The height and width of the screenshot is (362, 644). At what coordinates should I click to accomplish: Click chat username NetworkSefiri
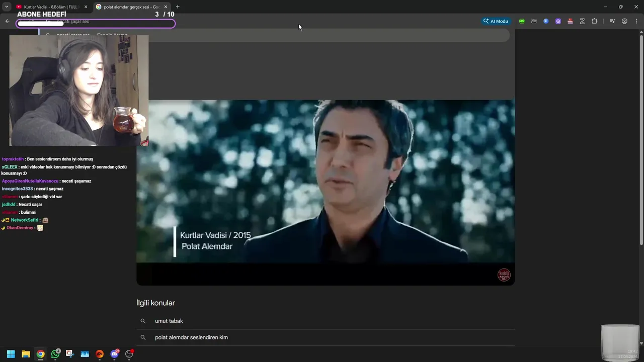25,220
